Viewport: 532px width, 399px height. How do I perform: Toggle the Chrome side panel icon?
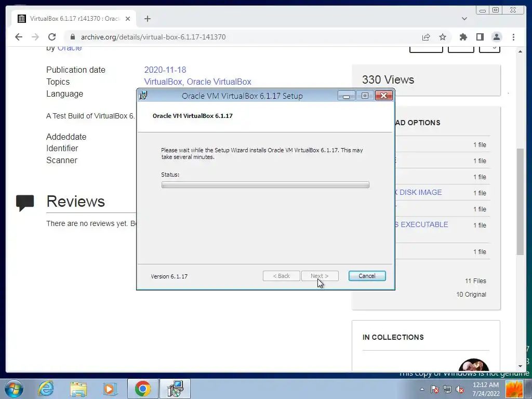click(480, 37)
